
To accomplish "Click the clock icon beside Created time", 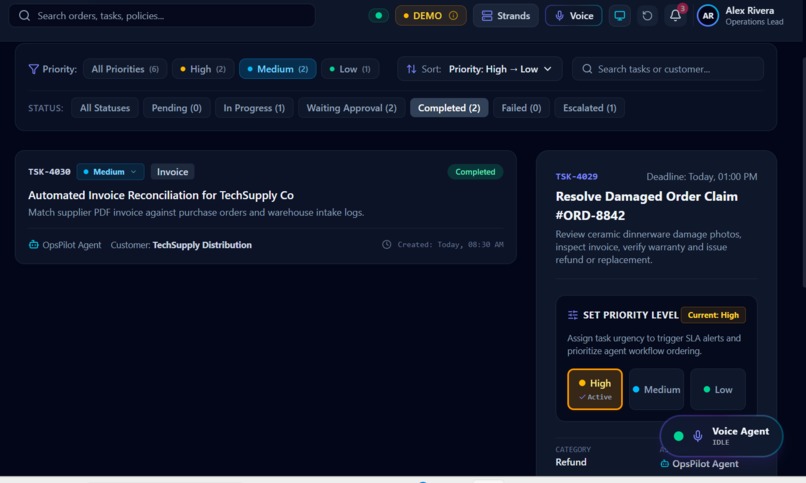I will tap(387, 245).
